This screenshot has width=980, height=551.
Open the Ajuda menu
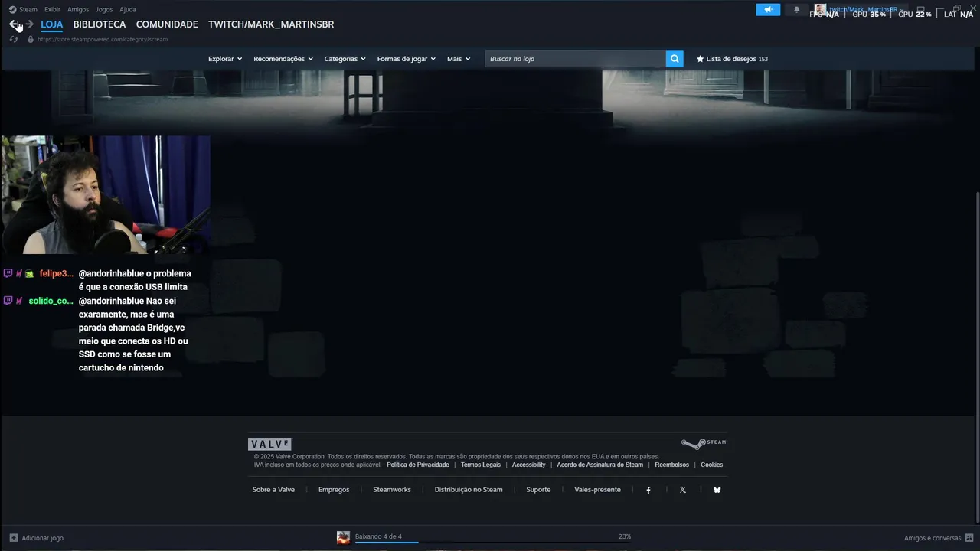click(128, 10)
